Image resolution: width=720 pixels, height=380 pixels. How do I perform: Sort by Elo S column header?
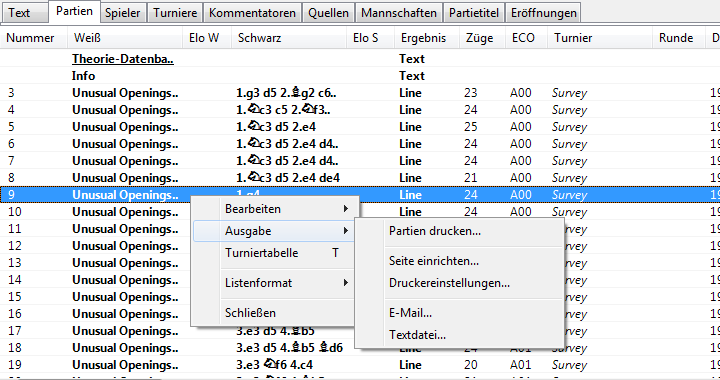[370, 38]
